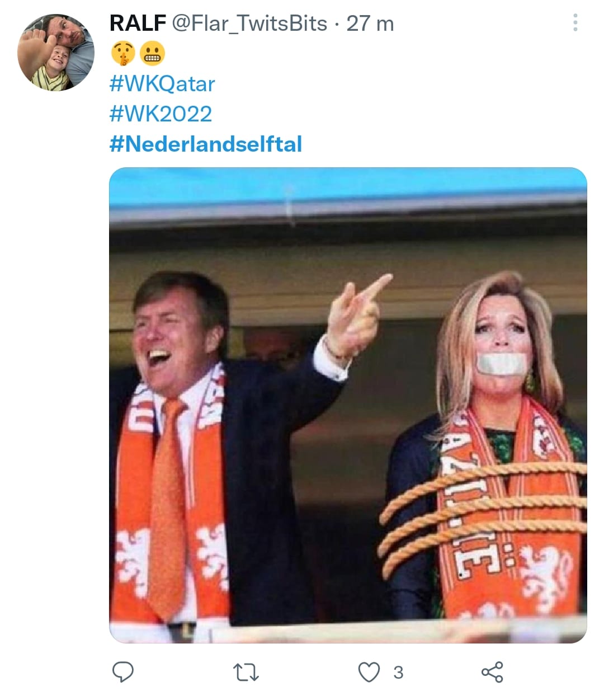Click the reply speech bubble icon
The image size is (604, 700).
(x=123, y=671)
